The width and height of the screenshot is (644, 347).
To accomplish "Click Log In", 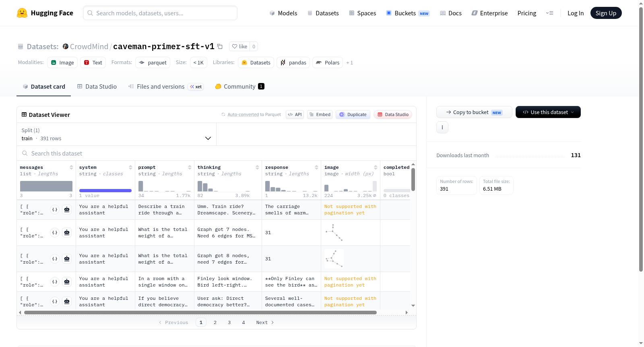I will [x=576, y=13].
